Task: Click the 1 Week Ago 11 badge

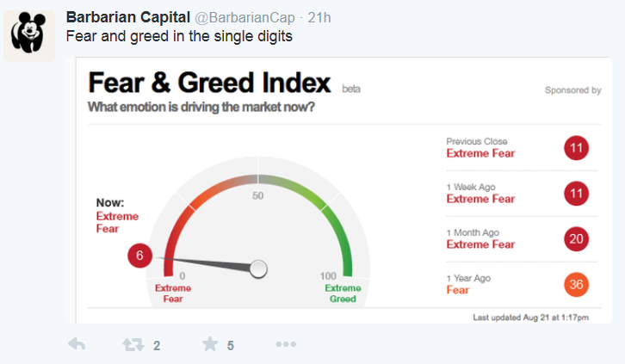Action: pos(577,193)
